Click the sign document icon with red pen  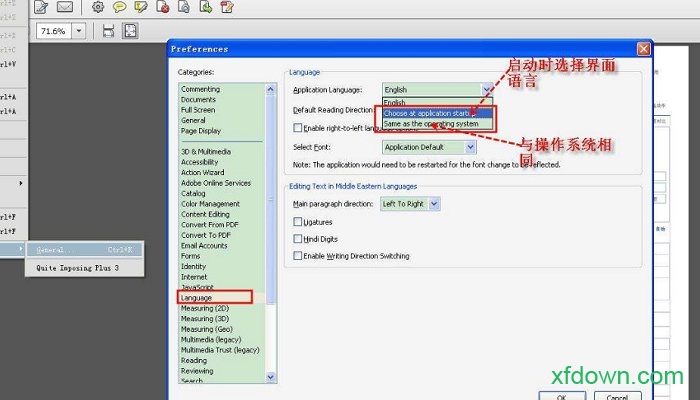click(x=227, y=8)
